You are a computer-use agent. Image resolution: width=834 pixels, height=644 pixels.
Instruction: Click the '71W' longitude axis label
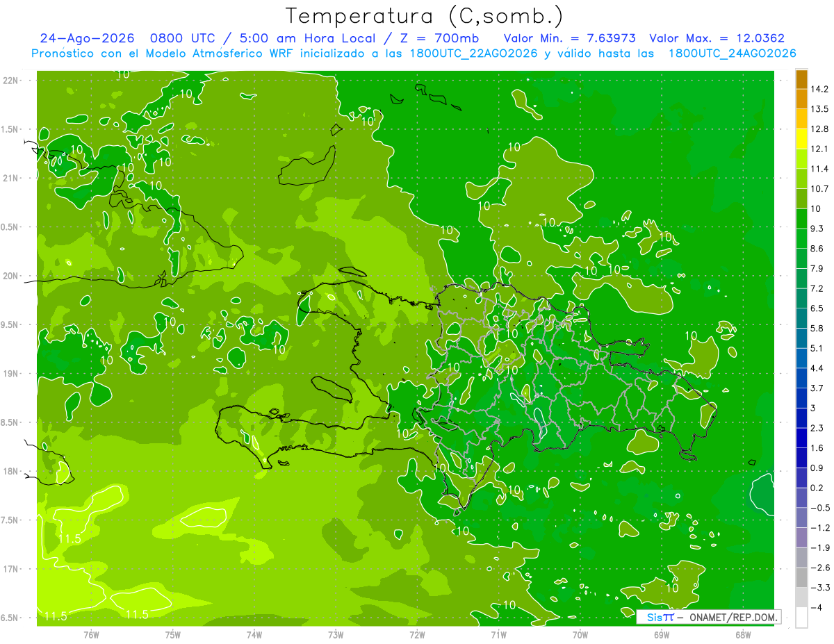click(498, 635)
